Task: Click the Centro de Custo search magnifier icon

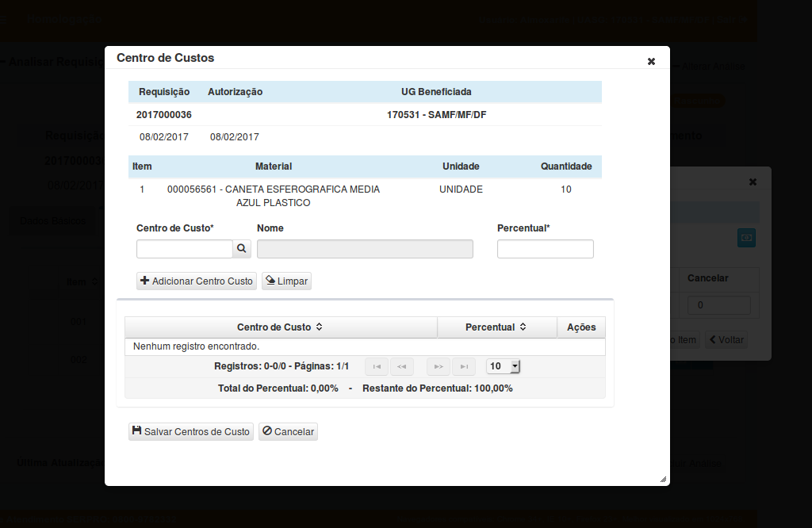Action: (242, 248)
